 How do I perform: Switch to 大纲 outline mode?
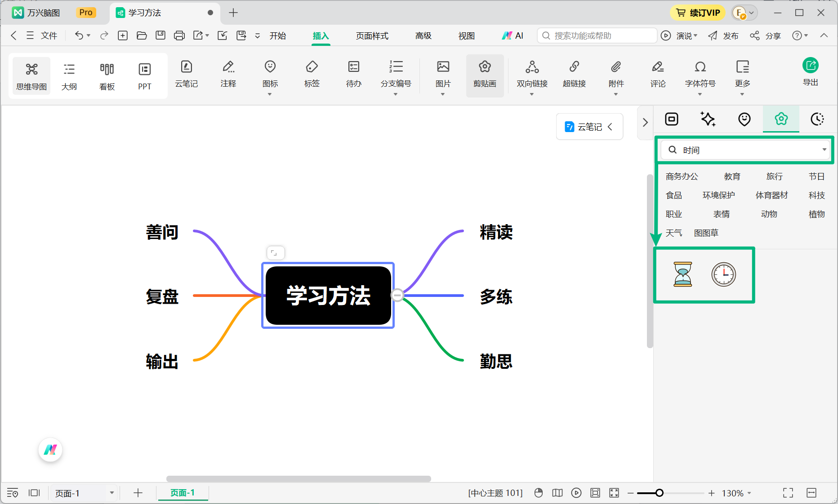tap(69, 75)
